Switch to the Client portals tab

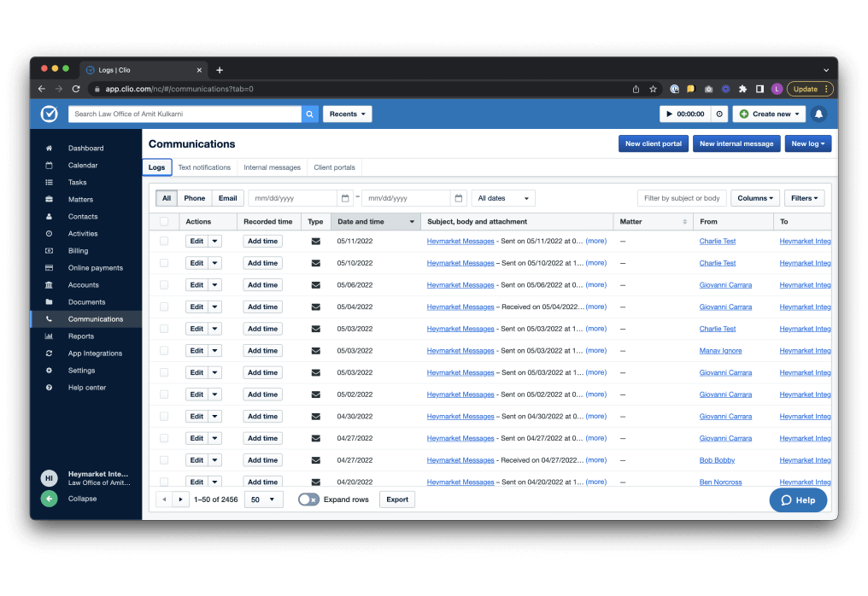tap(334, 167)
